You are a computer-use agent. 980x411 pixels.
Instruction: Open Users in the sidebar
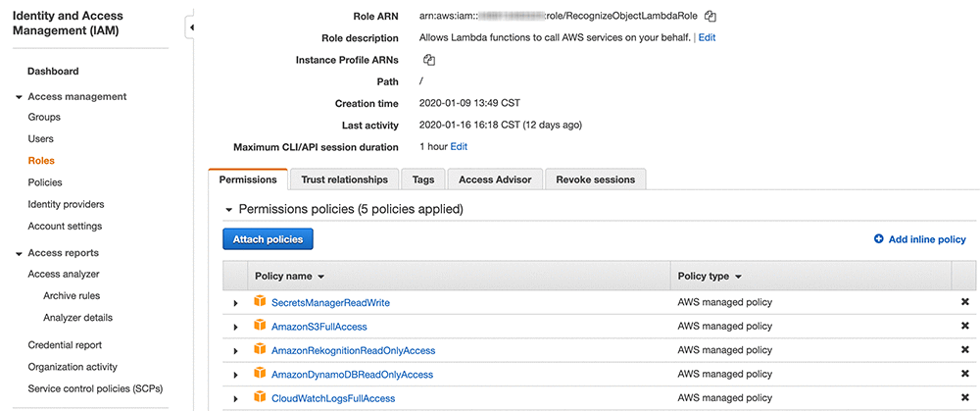click(40, 139)
